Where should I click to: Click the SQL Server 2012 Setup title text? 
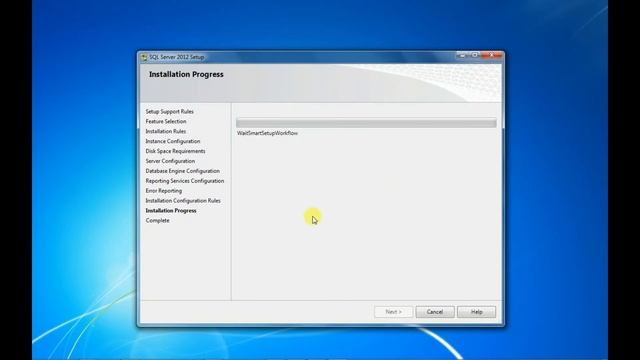point(176,57)
